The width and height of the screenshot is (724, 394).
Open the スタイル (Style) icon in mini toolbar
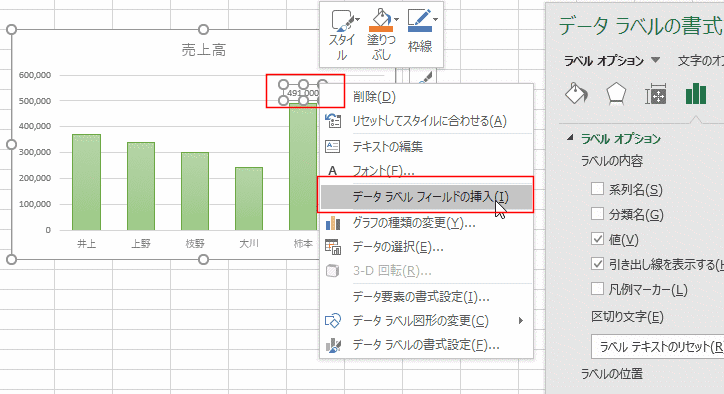pos(343,22)
